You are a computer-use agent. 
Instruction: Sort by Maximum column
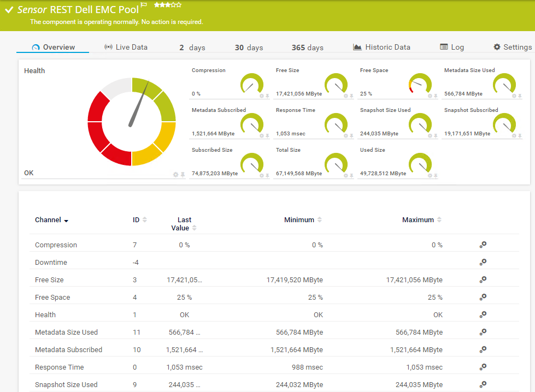tap(439, 220)
